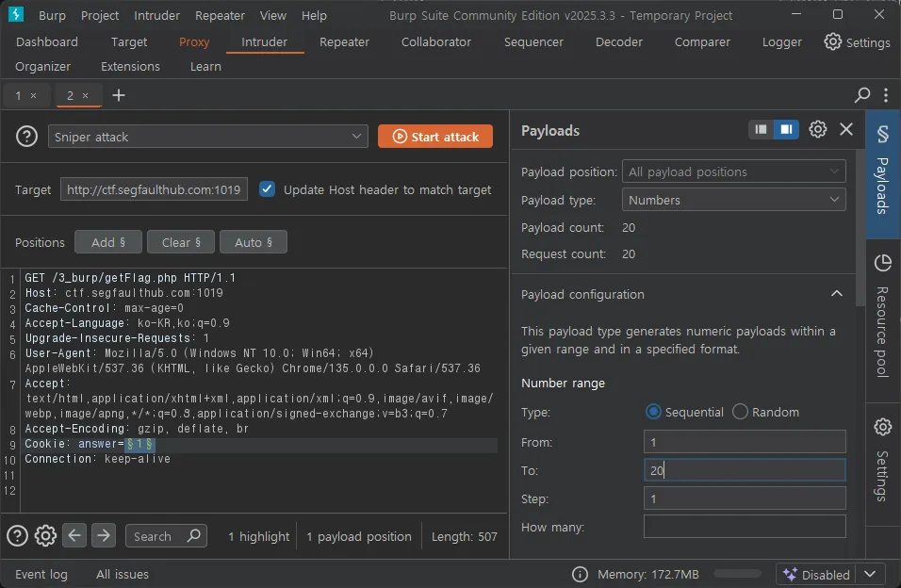Open the Logger tab
The height and width of the screenshot is (588, 901).
click(781, 42)
